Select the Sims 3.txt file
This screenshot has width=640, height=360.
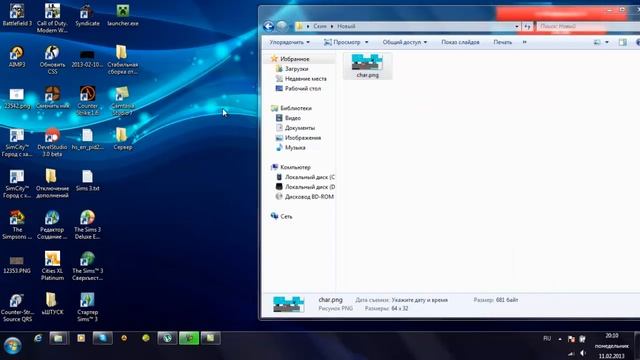click(87, 180)
